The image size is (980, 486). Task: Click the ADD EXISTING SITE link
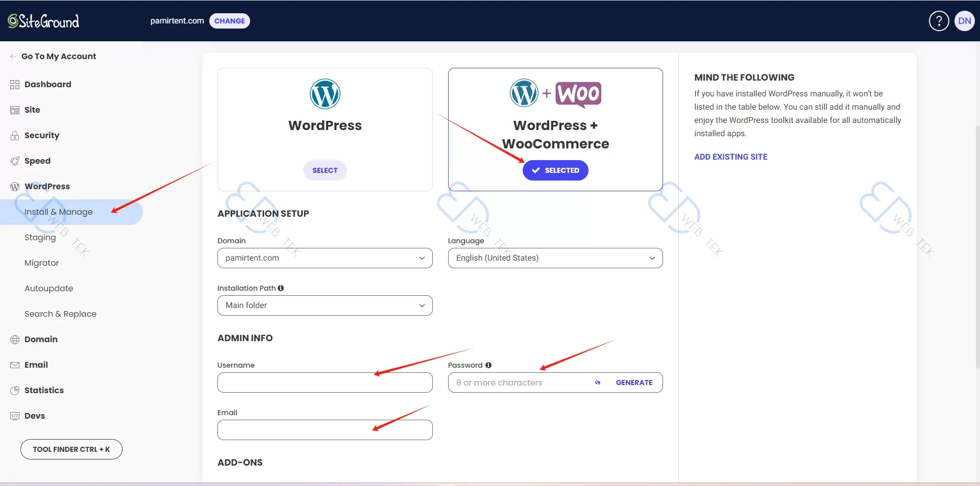(x=730, y=157)
